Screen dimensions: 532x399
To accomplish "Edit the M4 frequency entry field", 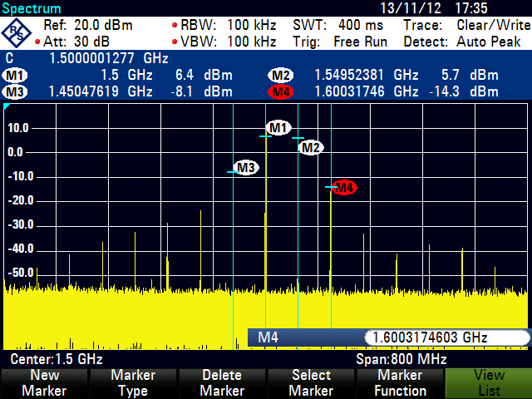I will (x=446, y=337).
